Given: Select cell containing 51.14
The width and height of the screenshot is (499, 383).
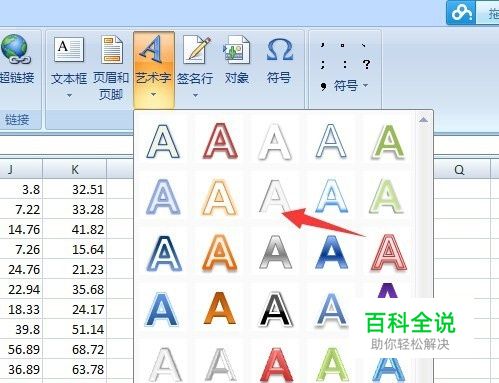Looking at the screenshot, I should click(75, 329).
